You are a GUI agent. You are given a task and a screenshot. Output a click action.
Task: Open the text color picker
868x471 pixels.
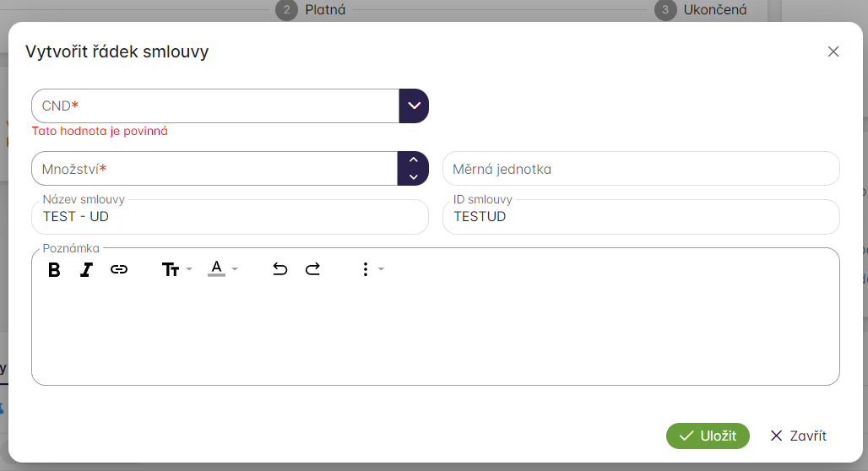(222, 269)
